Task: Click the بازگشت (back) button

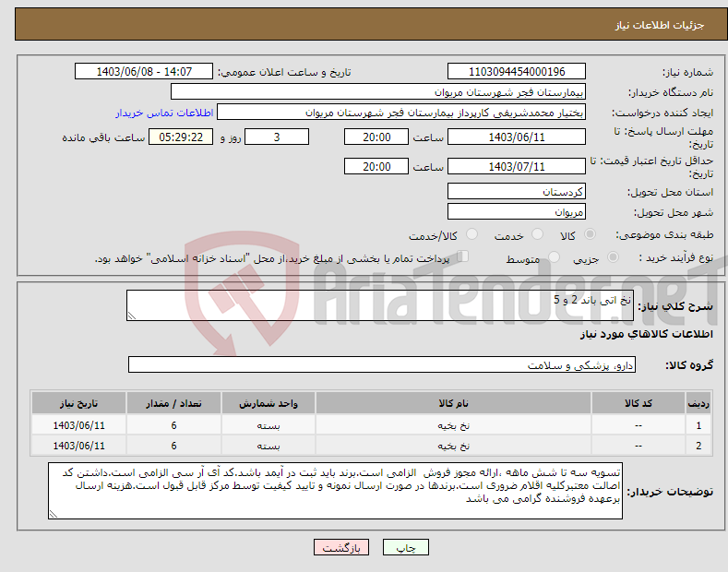Action: [x=341, y=548]
